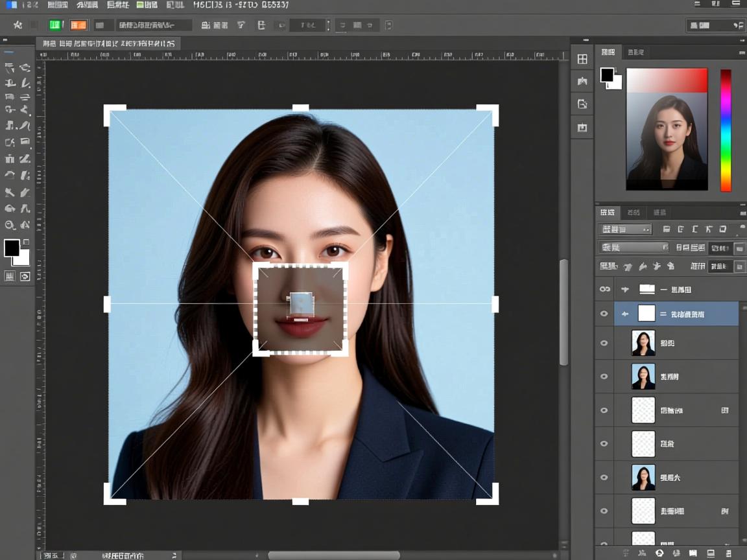Click the grid icon atop the collapsed panel strip
This screenshot has height=560, width=747.
pyautogui.click(x=582, y=59)
